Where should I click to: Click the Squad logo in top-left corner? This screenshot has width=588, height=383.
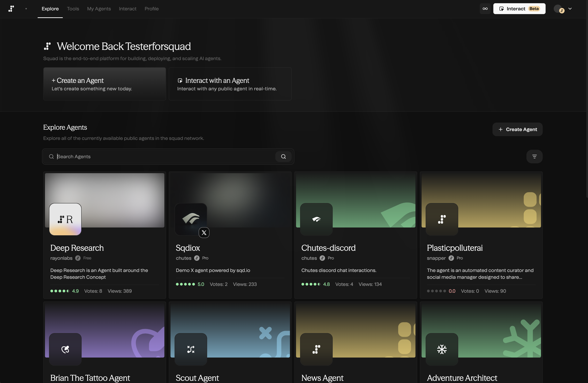tap(11, 9)
